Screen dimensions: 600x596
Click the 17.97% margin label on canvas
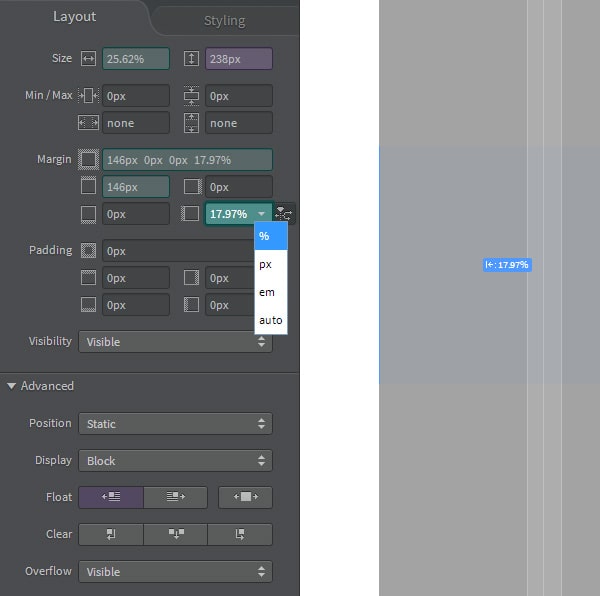point(507,265)
